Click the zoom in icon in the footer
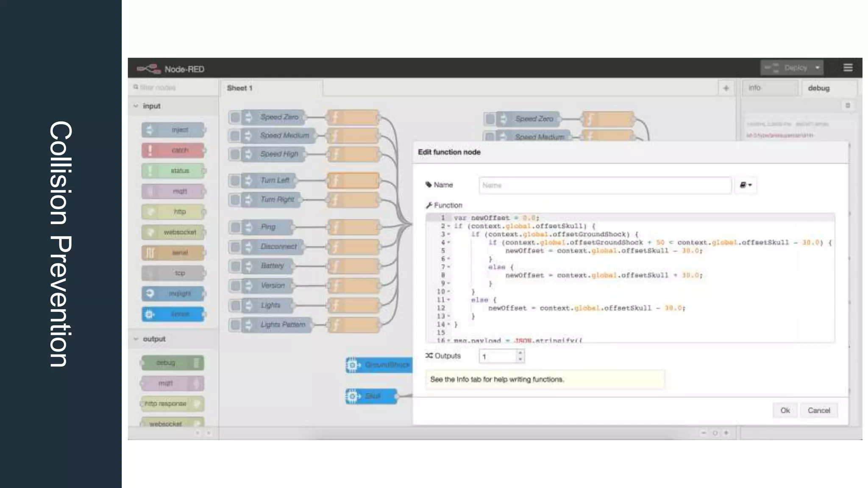This screenshot has height=488, width=868. coord(726,433)
